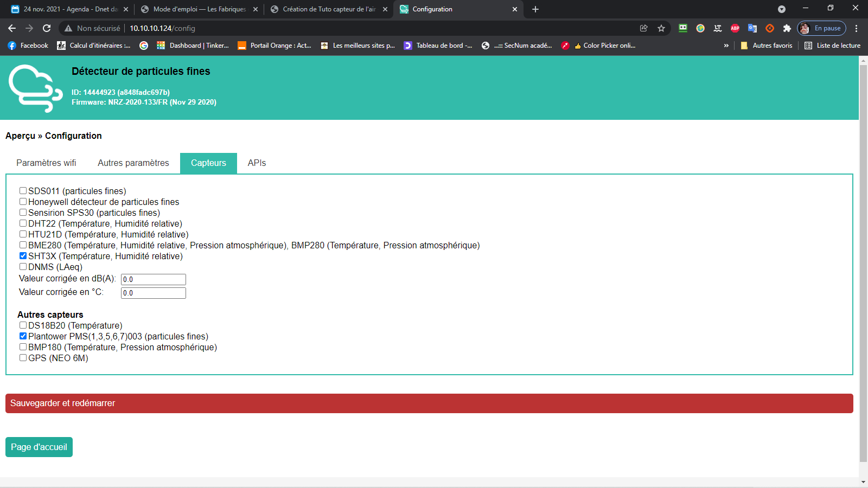Bookmark this page with the star icon

pos(661,28)
